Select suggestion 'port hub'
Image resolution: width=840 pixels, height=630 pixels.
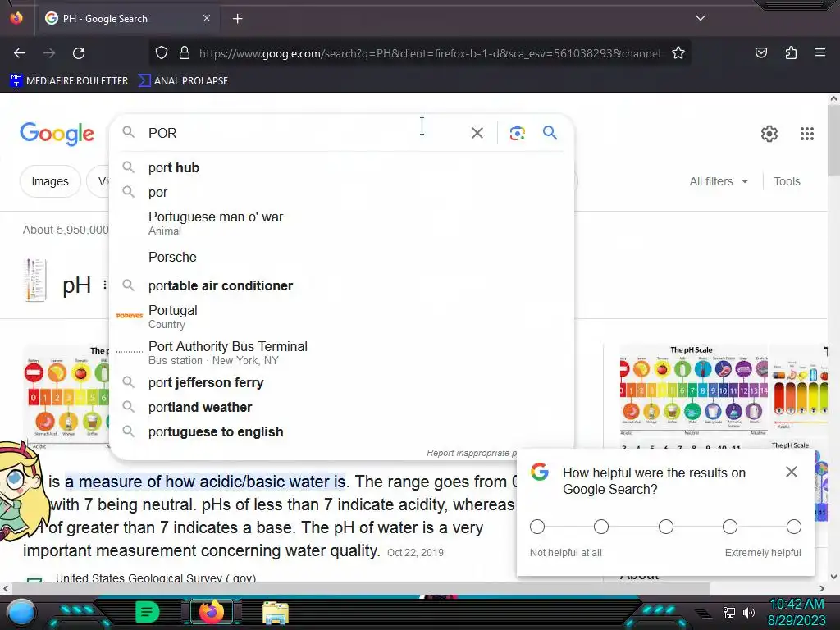[x=341, y=167]
